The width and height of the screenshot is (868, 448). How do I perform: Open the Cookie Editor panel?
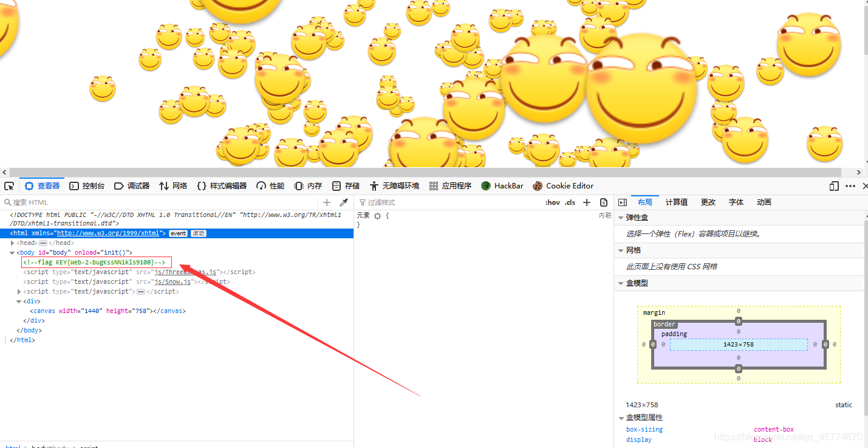(x=563, y=186)
